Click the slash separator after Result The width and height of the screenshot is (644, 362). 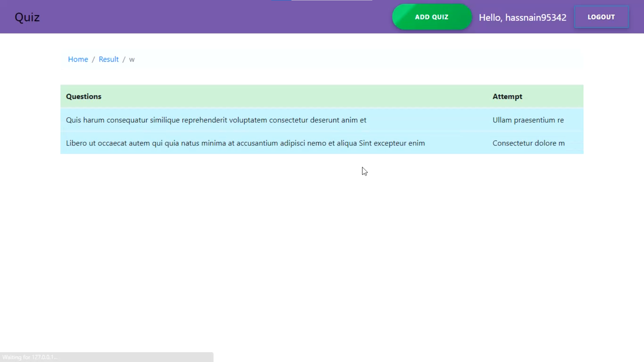tap(124, 60)
